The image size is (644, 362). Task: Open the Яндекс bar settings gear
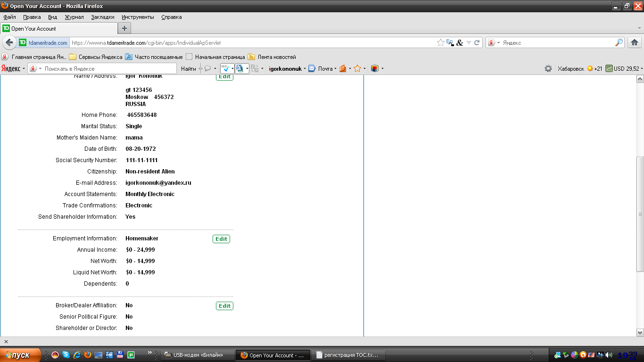click(x=548, y=68)
